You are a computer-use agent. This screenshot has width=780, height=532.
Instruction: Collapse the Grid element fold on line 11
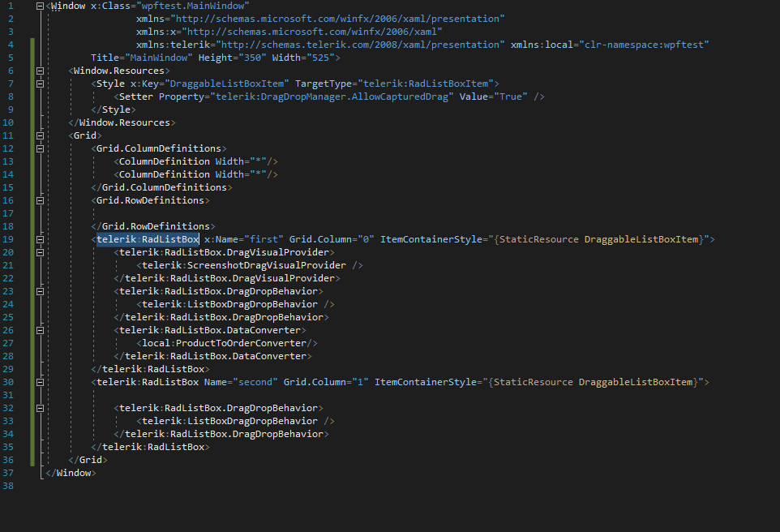point(41,135)
